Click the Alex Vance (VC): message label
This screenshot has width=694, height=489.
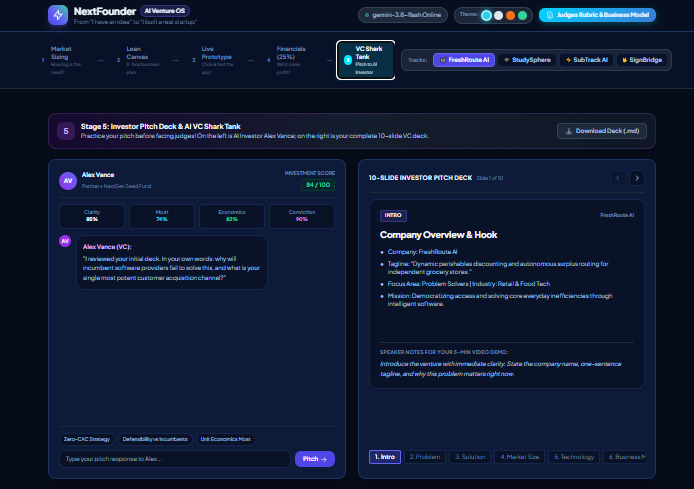107,247
